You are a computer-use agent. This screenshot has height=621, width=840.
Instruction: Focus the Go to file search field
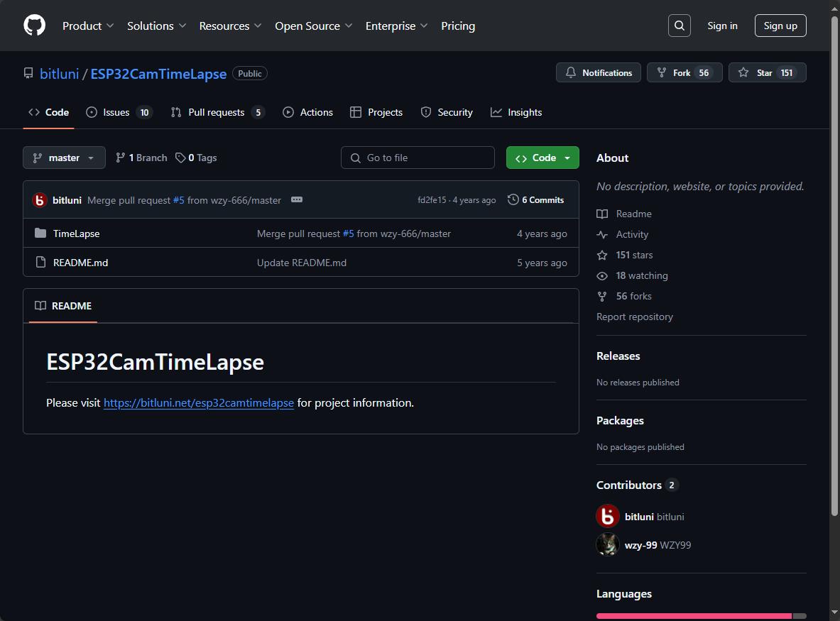click(x=418, y=158)
